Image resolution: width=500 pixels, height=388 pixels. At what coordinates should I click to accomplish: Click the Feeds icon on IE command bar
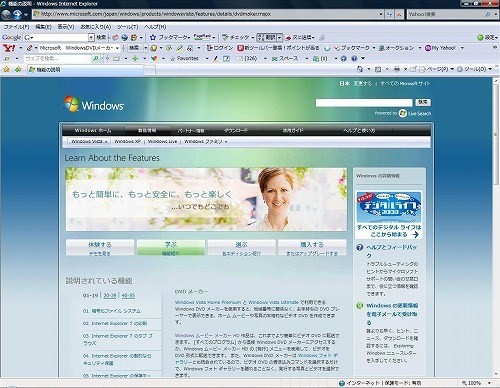click(x=378, y=69)
